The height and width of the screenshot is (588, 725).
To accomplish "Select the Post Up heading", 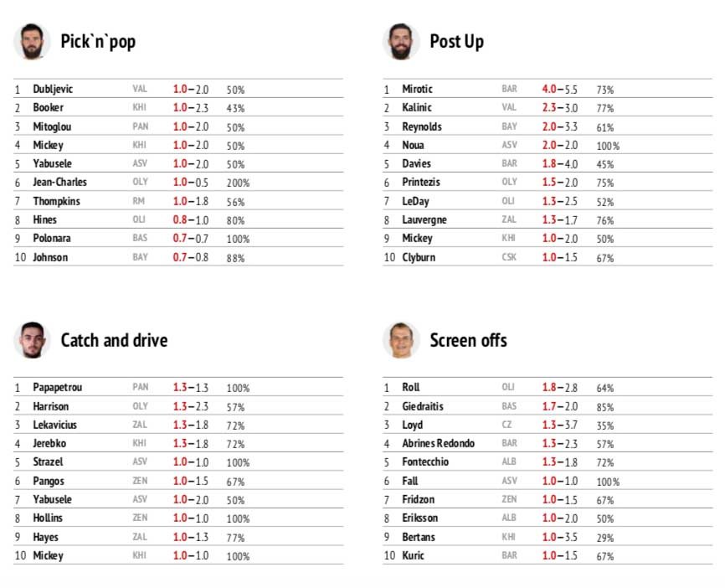I will pos(457,42).
